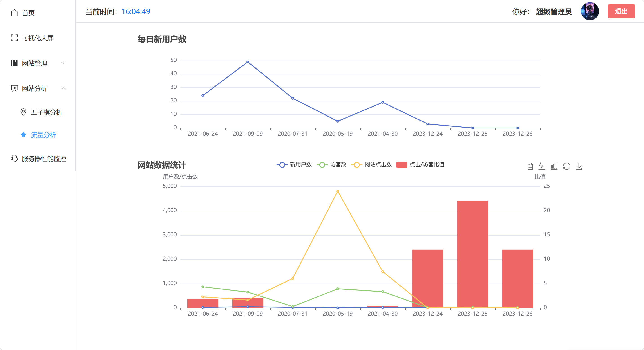Image resolution: width=644 pixels, height=350 pixels.
Task: Click the admin avatar picture
Action: coord(590,11)
